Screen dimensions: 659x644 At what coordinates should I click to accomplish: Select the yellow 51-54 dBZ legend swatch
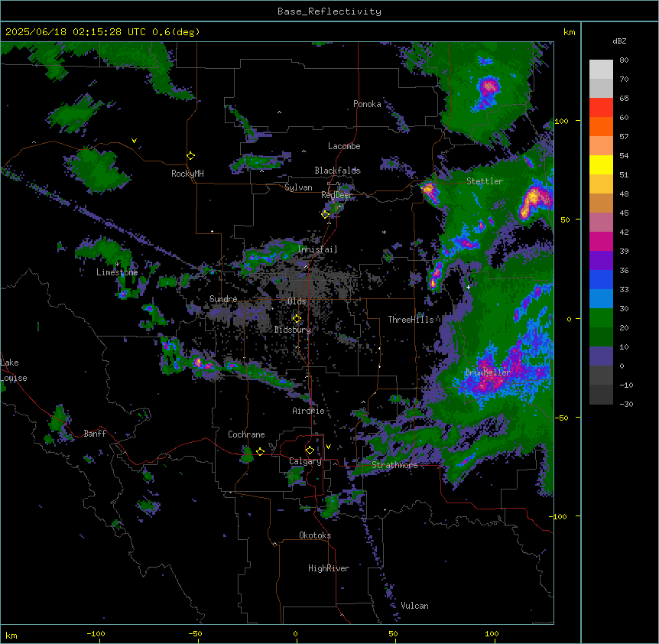coord(601,165)
